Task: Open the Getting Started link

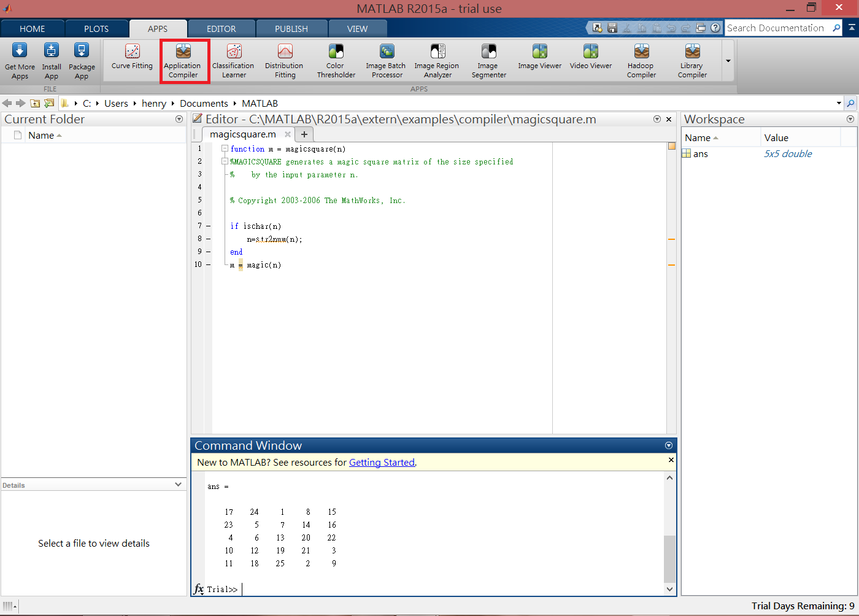Action: coord(382,462)
